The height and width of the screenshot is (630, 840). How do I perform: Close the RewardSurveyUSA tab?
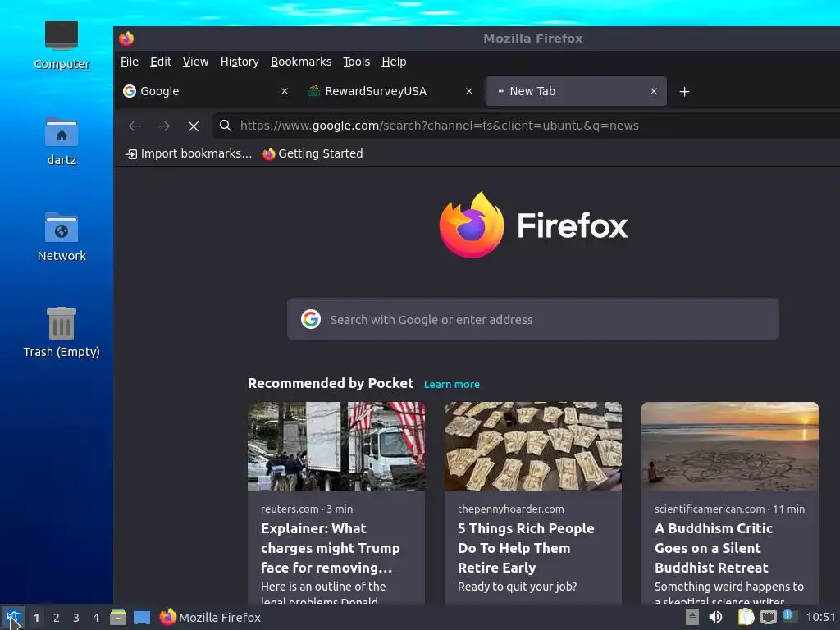click(x=469, y=91)
